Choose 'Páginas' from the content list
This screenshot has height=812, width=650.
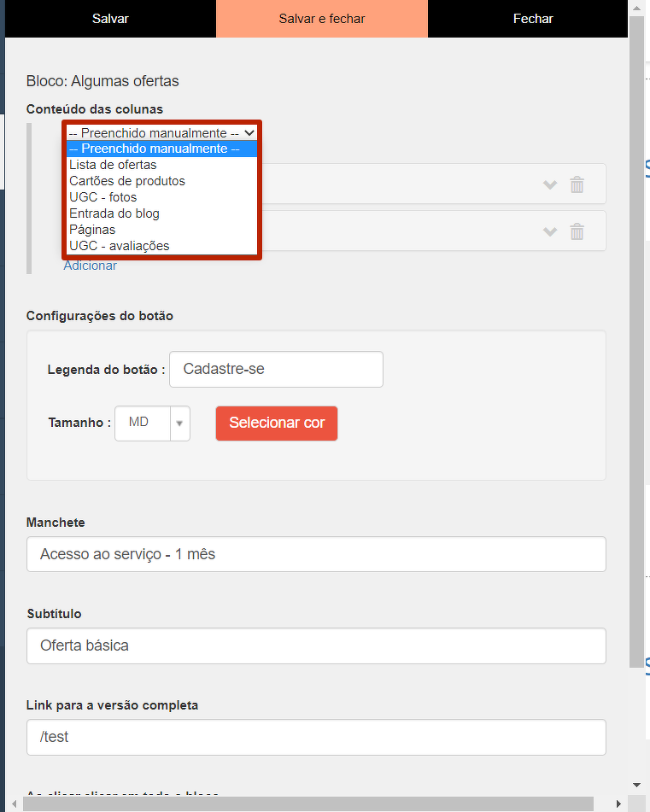click(x=92, y=230)
